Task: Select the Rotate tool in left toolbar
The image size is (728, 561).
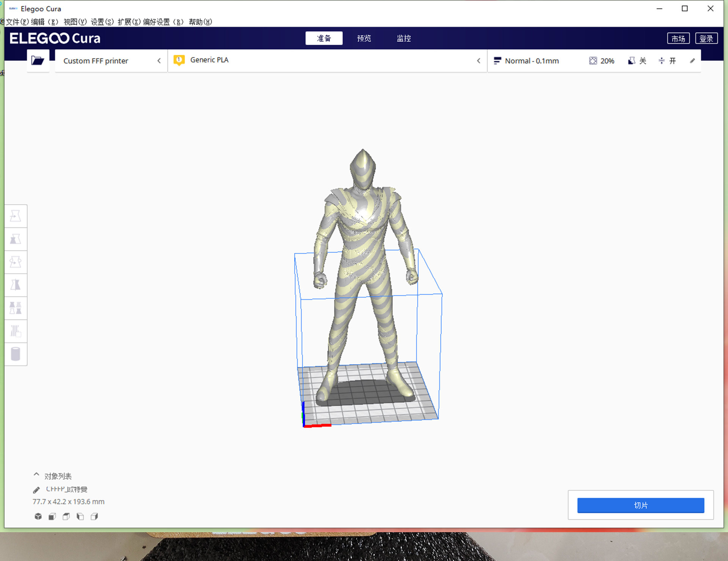Action: point(16,262)
